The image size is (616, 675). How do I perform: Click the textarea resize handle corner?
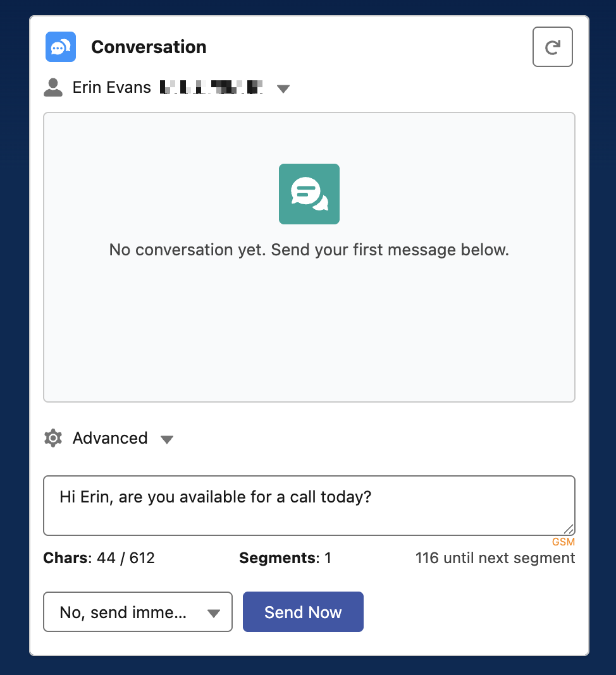click(x=569, y=530)
